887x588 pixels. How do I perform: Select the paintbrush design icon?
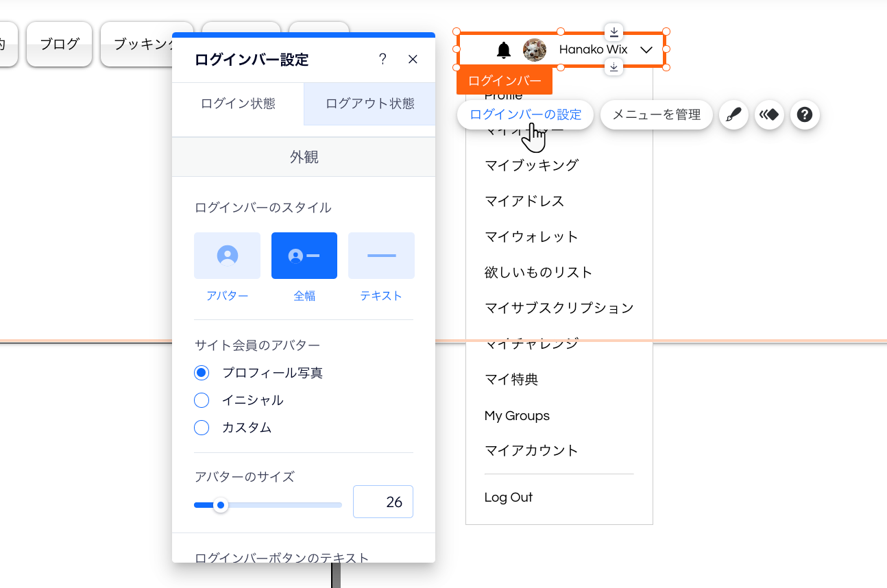(x=733, y=115)
